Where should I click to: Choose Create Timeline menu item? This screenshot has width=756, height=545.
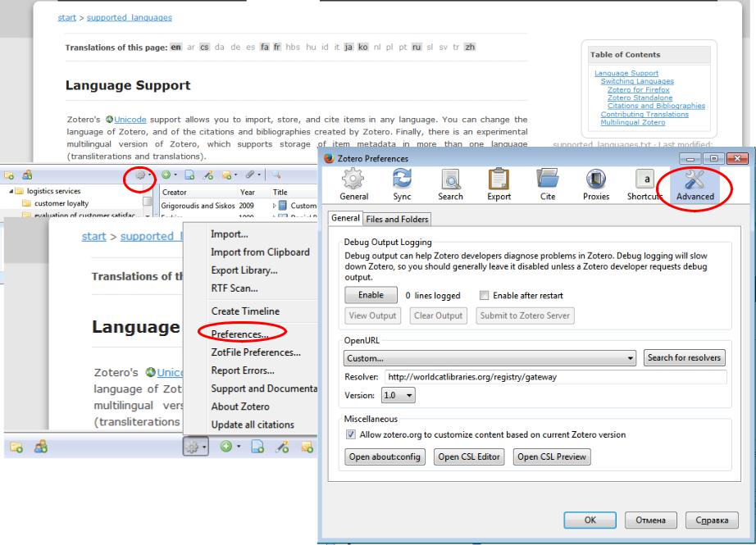tap(245, 311)
